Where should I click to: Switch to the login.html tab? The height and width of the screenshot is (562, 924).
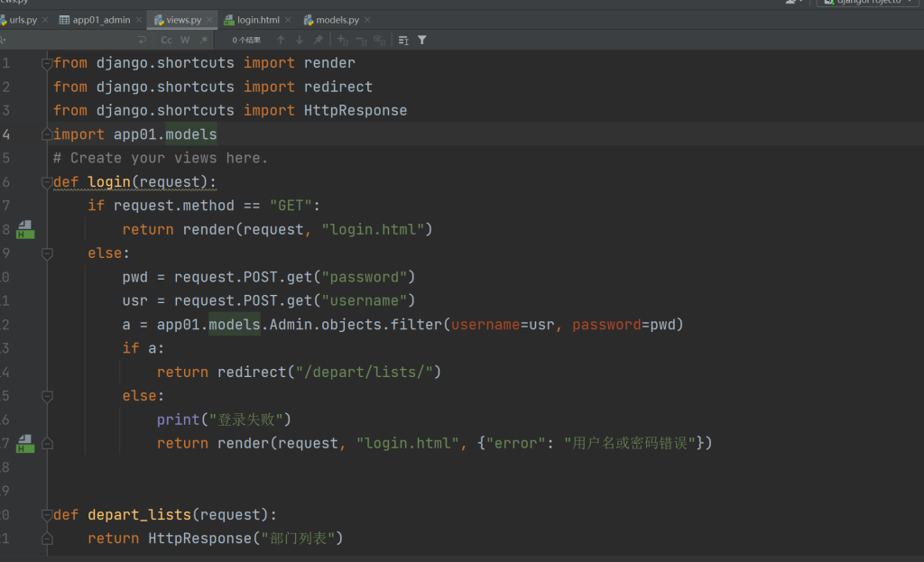coord(258,19)
